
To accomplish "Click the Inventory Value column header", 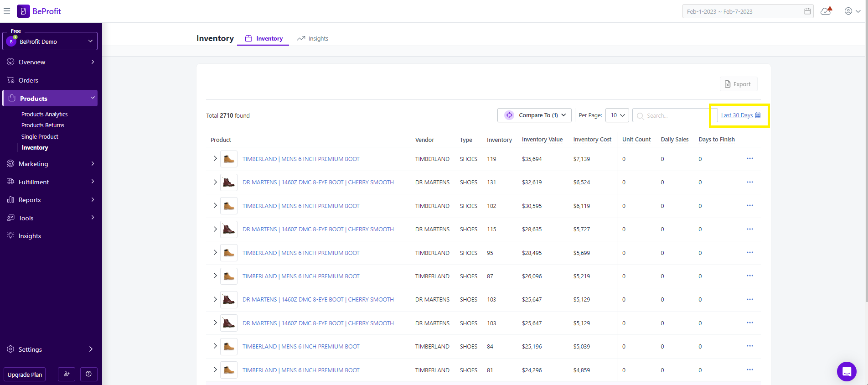I will point(542,140).
